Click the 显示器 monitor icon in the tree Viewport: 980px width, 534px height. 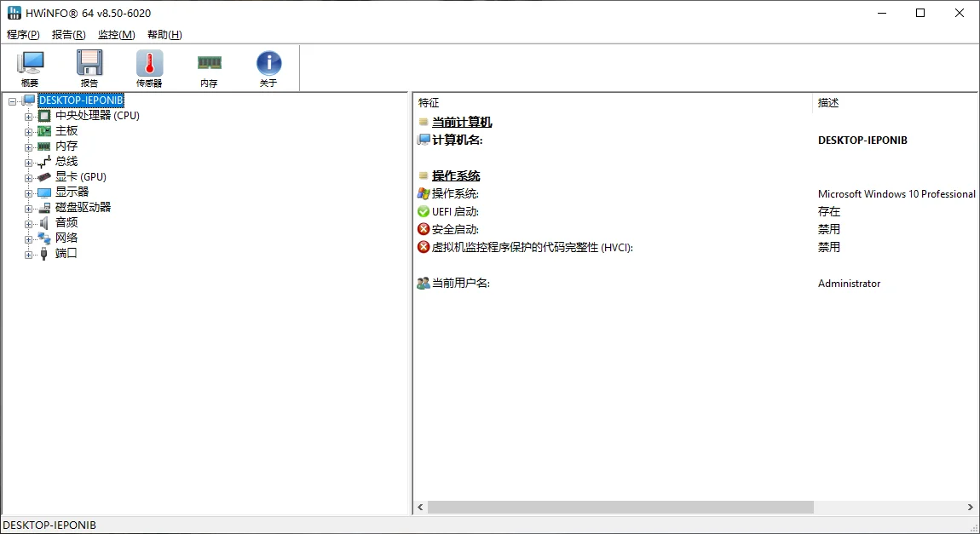point(44,192)
